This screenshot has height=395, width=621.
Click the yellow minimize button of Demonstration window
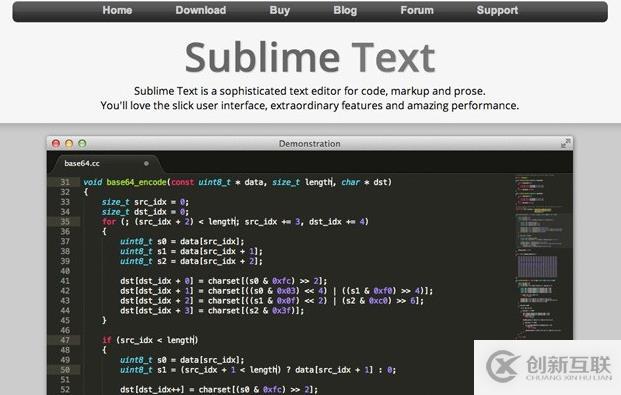coord(69,143)
